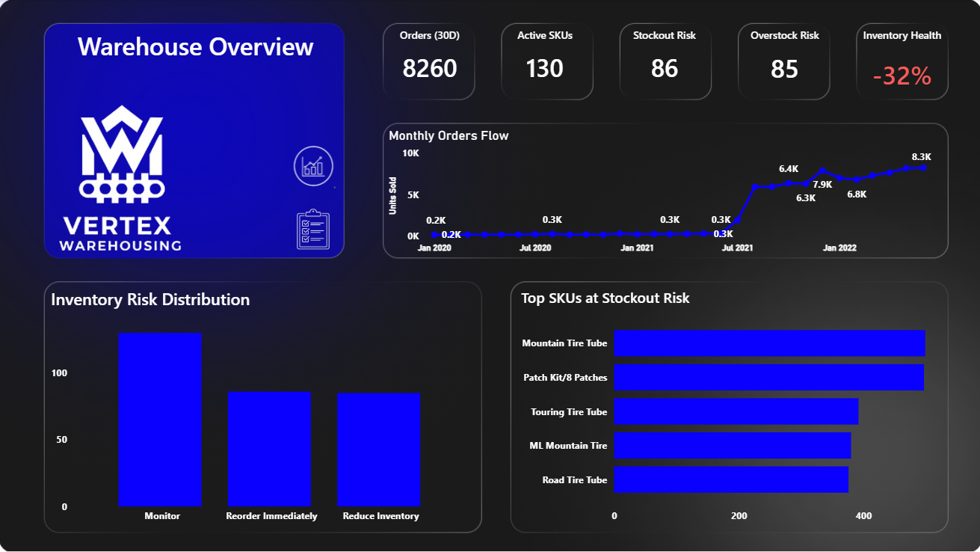Click the Touring Tire Tube bar
Image resolution: width=980 pixels, height=552 pixels.
pyautogui.click(x=736, y=411)
